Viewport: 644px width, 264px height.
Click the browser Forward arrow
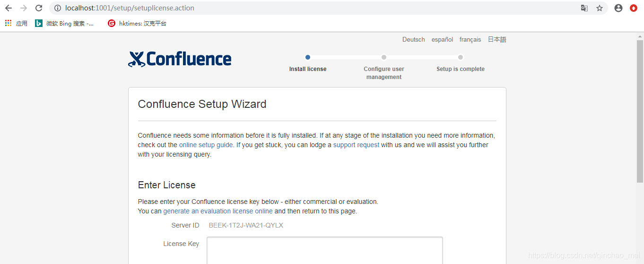[x=24, y=8]
